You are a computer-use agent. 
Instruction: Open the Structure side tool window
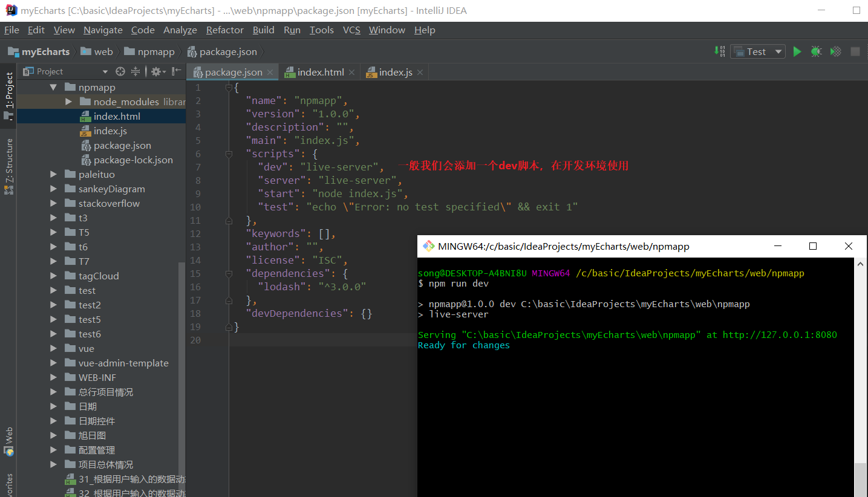(x=8, y=166)
